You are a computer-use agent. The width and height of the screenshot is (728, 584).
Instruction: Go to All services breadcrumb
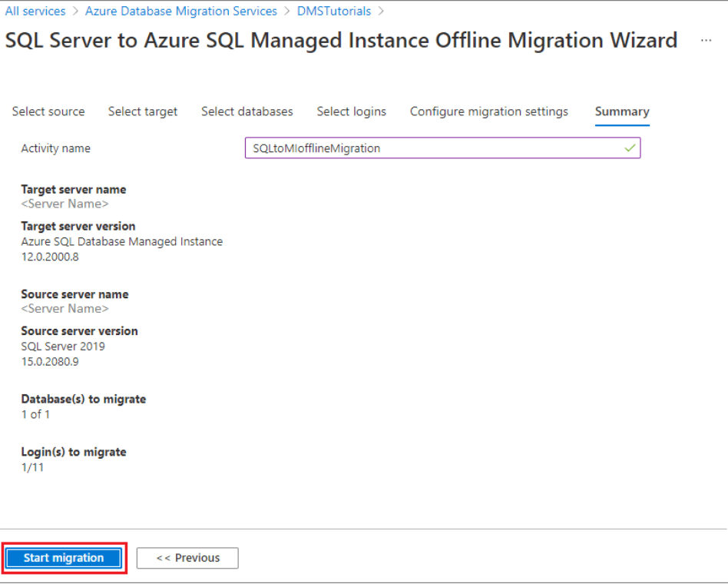[x=35, y=12]
